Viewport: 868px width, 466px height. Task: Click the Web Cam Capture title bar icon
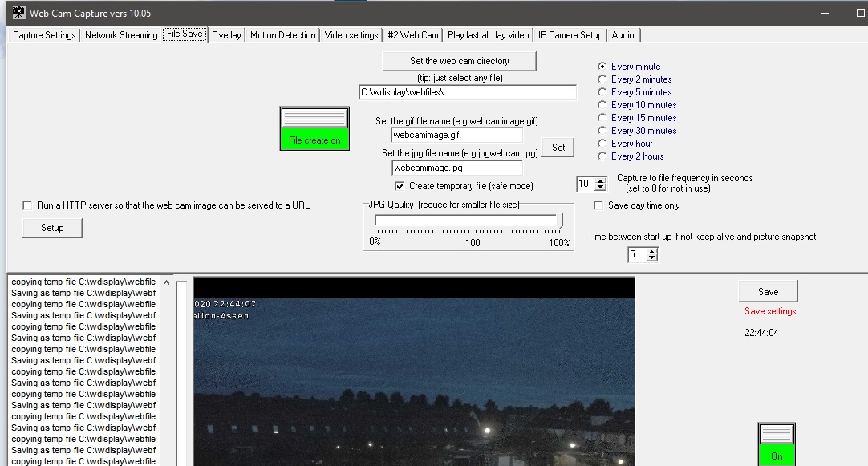pyautogui.click(x=18, y=13)
